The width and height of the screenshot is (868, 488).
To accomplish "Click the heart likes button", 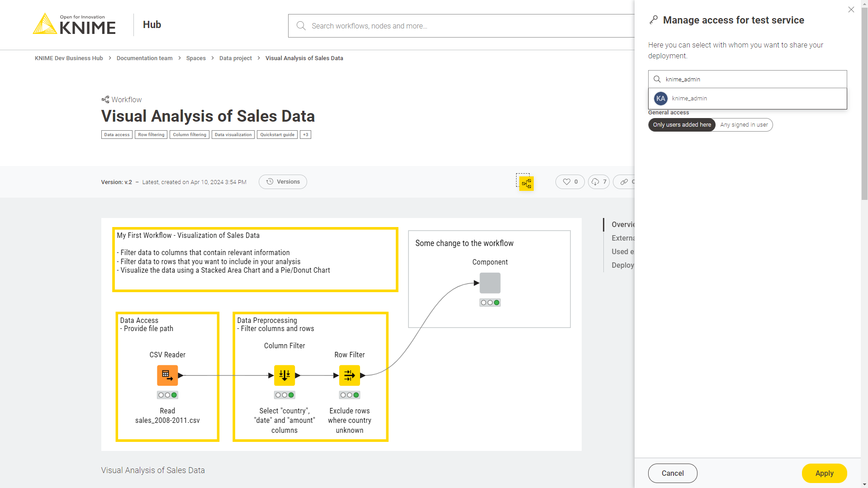I will (x=570, y=182).
